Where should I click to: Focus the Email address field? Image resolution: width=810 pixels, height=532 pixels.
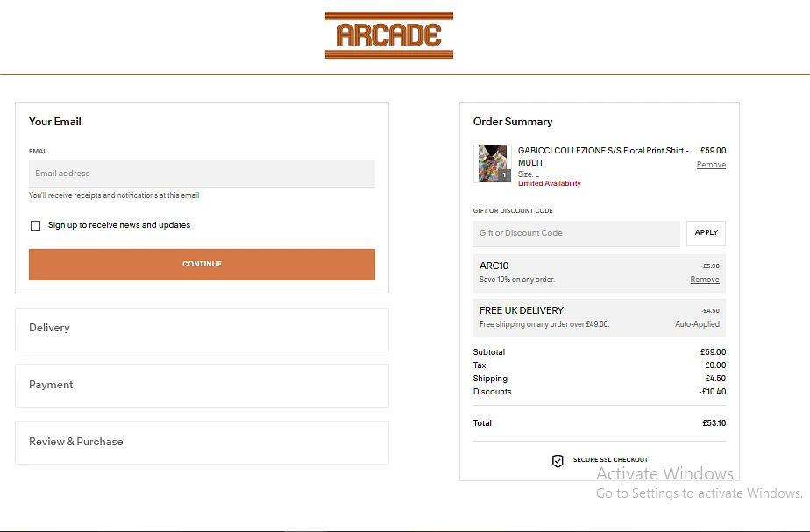[x=202, y=174]
